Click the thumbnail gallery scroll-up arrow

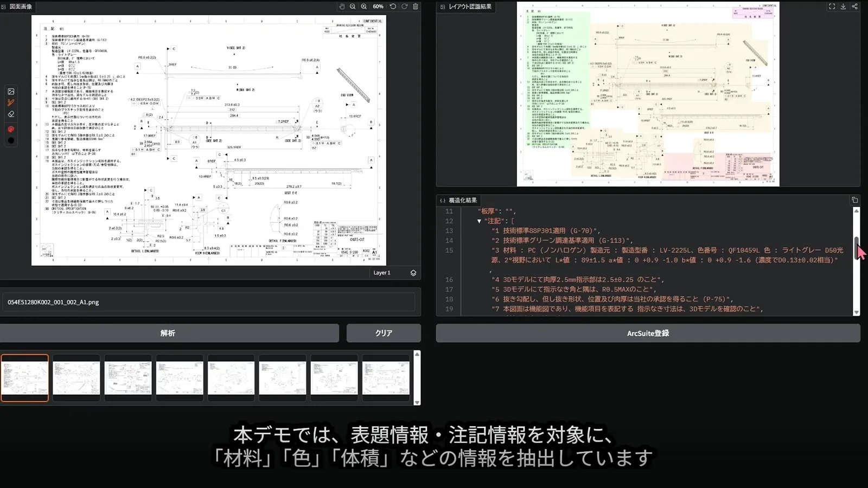pyautogui.click(x=417, y=354)
